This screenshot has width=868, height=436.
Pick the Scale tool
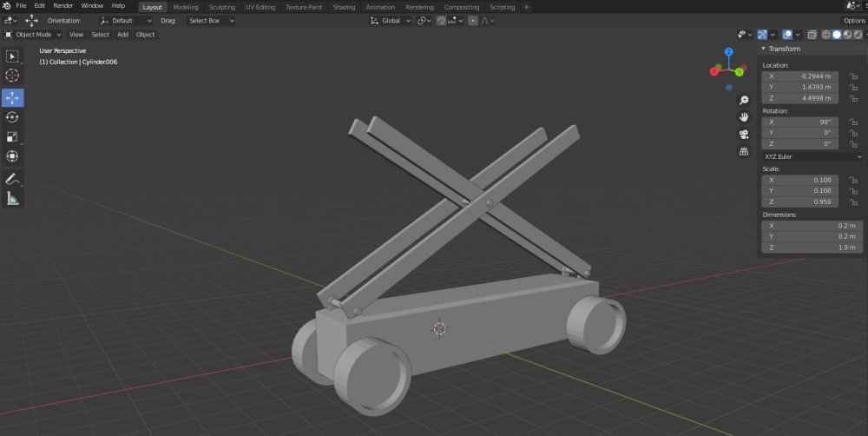[x=13, y=137]
